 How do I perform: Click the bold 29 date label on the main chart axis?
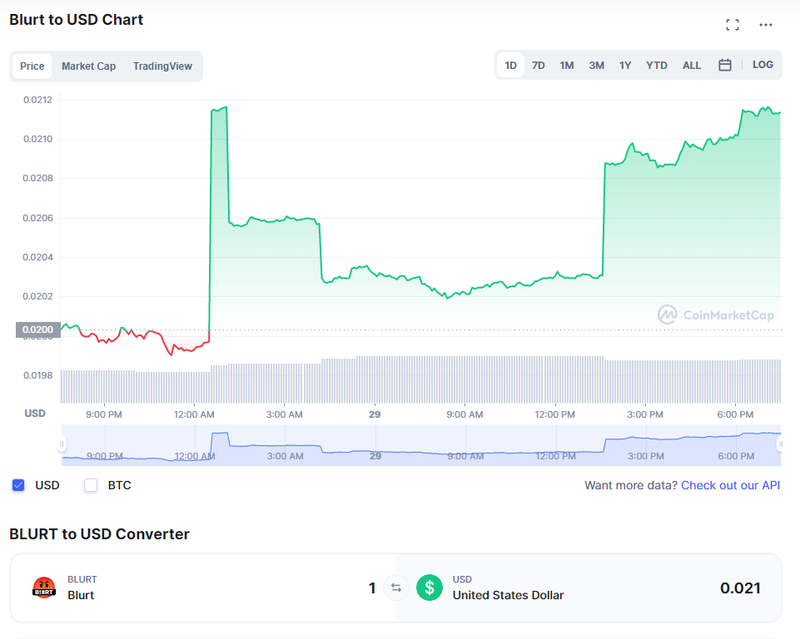[374, 414]
